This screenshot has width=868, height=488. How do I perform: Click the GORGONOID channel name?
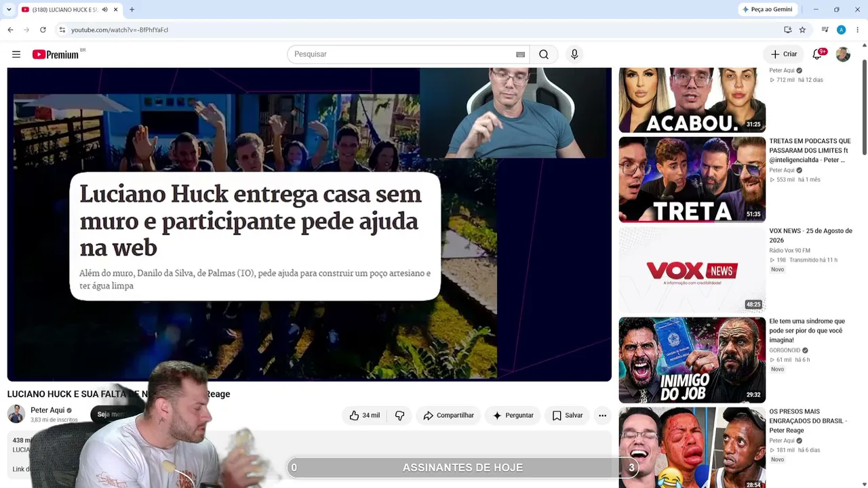(785, 350)
